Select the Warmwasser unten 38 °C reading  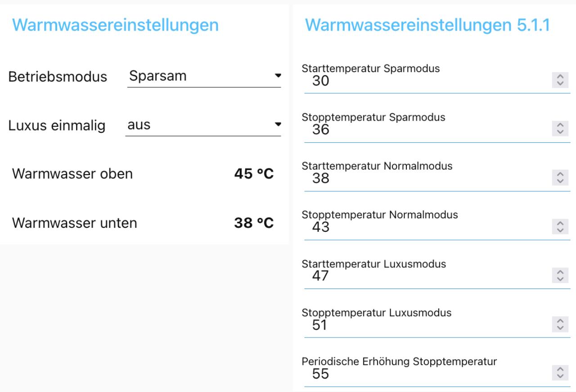coord(254,223)
